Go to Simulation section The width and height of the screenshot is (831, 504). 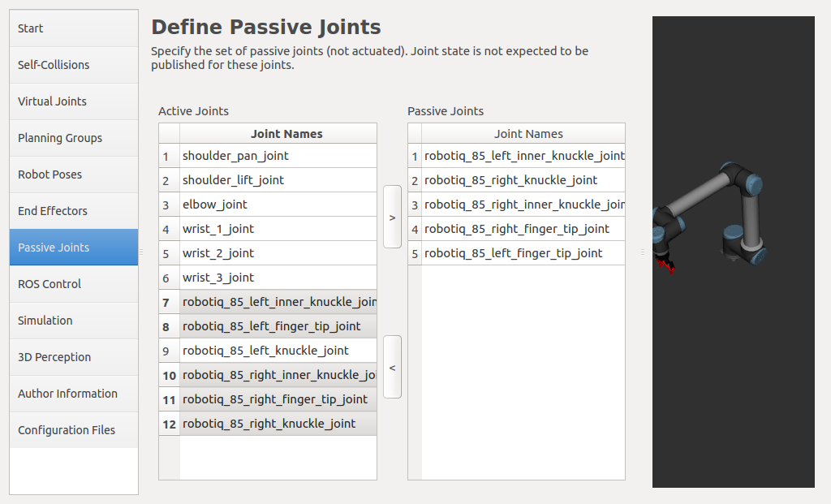click(74, 321)
